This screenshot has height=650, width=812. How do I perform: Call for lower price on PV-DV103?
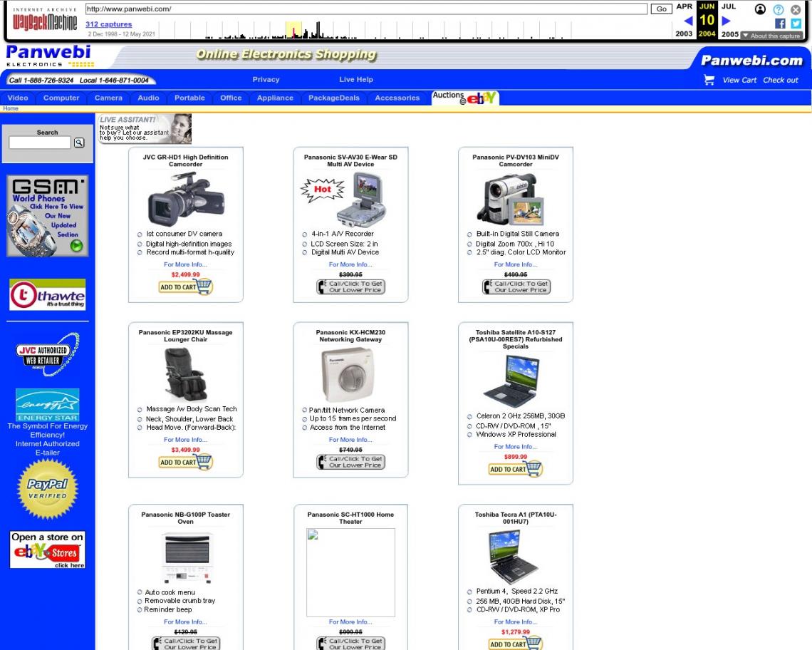point(516,287)
